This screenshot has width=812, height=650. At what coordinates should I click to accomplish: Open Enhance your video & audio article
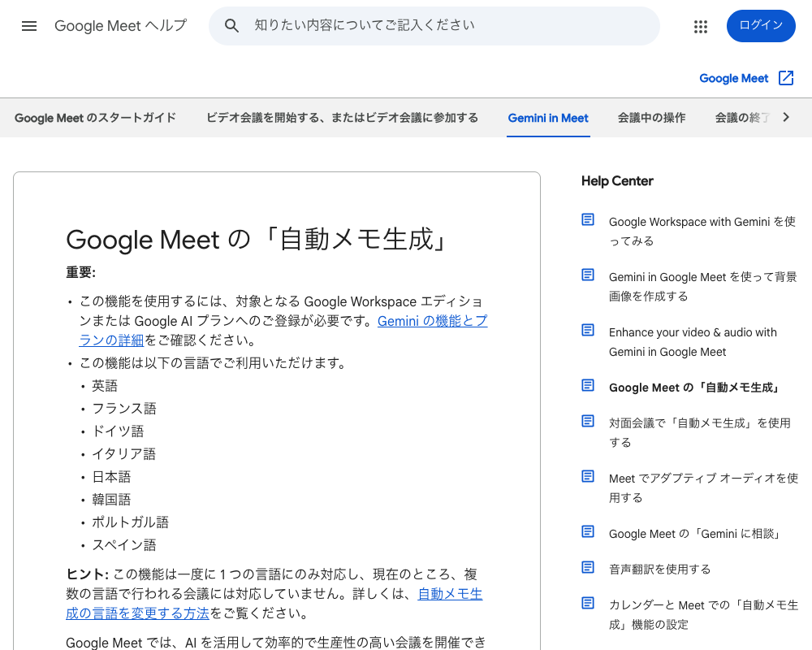pyautogui.click(x=693, y=342)
